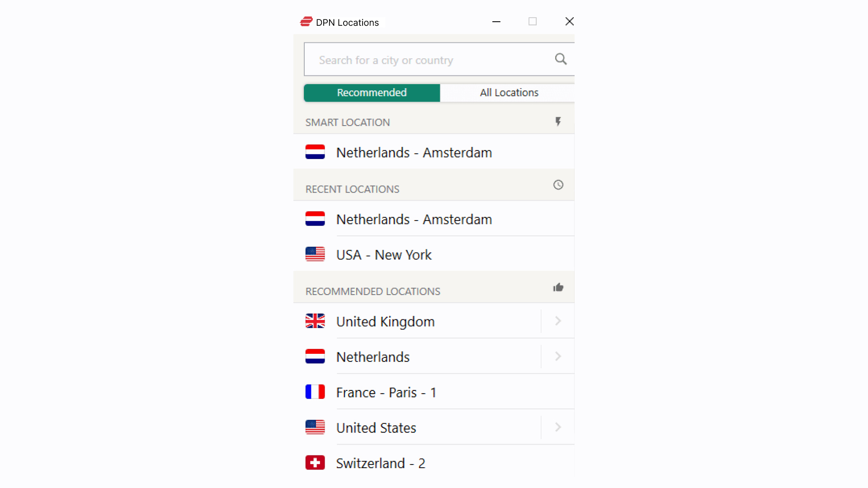This screenshot has height=488, width=868.
Task: Click the Recommended Locations thumbs-up icon
Action: pyautogui.click(x=558, y=287)
